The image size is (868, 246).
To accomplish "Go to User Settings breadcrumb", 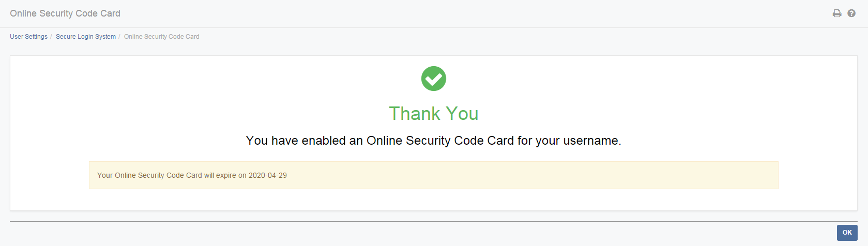I will [28, 37].
